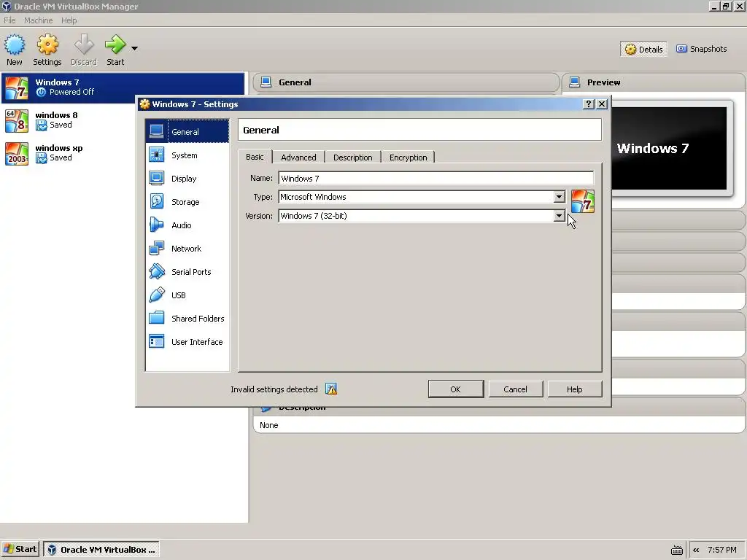The height and width of the screenshot is (560, 747).
Task: Open the Type dropdown list
Action: coord(559,197)
